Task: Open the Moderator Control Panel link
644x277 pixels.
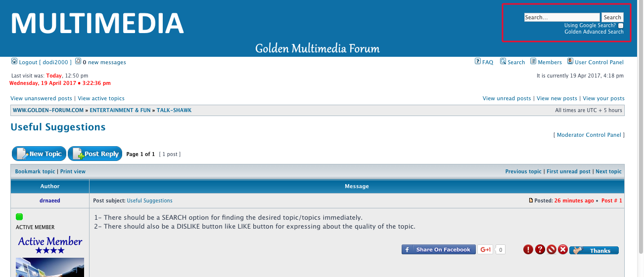Action: 589,135
